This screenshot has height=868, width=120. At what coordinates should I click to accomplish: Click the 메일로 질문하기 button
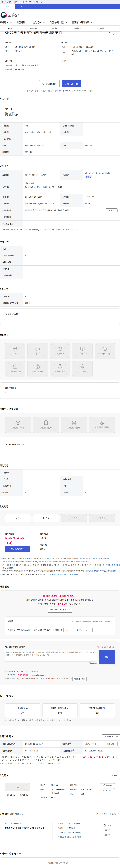79,679
